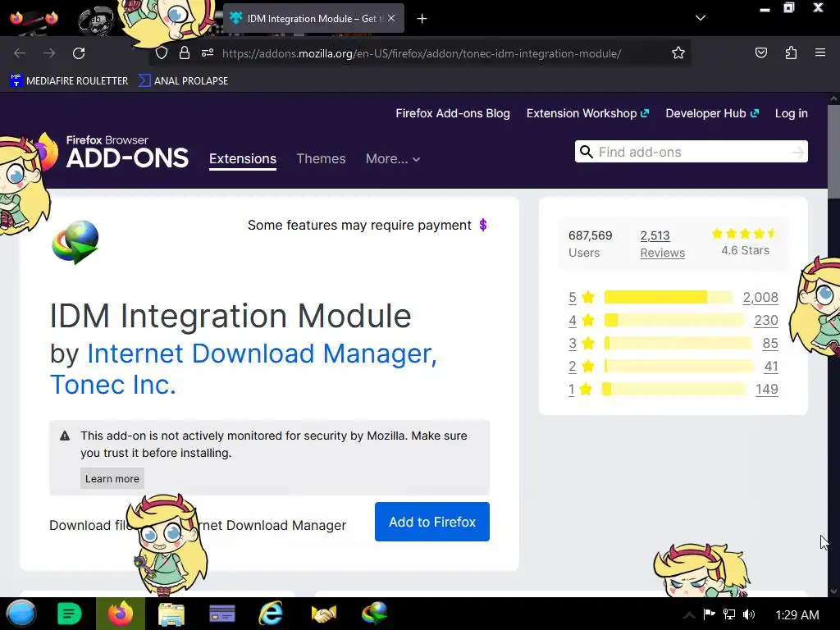Open File Explorer from taskbar
This screenshot has width=840, height=630.
(171, 614)
